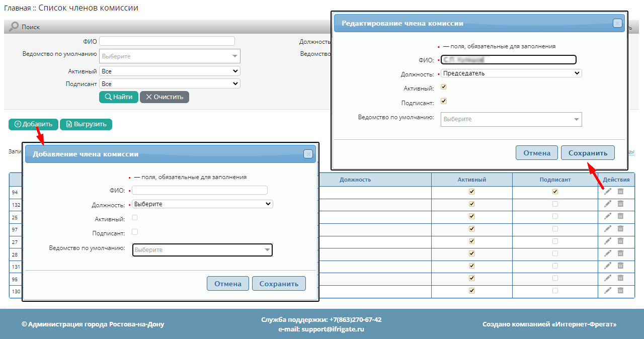The width and height of the screenshot is (644, 339).
Task: Open Должность dropdown showing Председатель
Action: click(x=511, y=73)
